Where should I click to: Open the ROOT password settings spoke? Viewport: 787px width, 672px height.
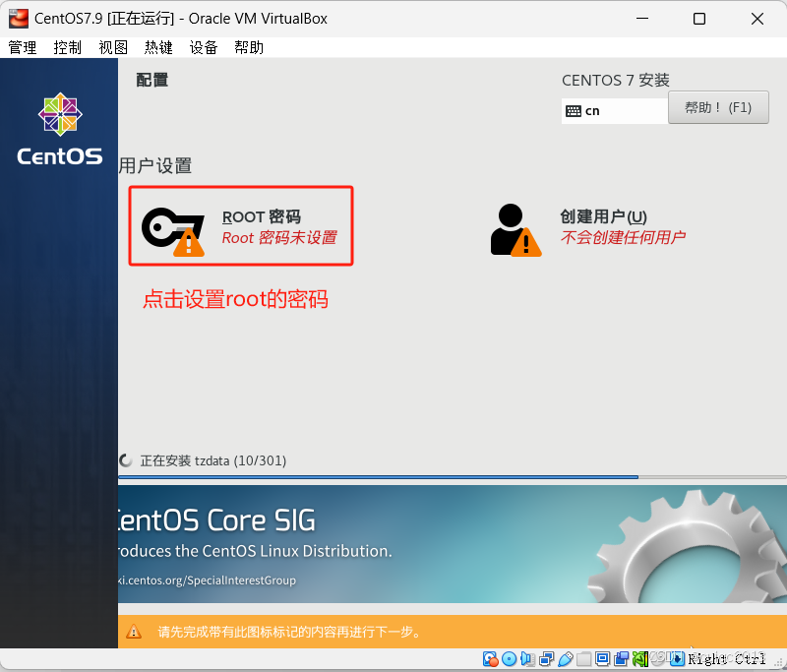[x=241, y=226]
